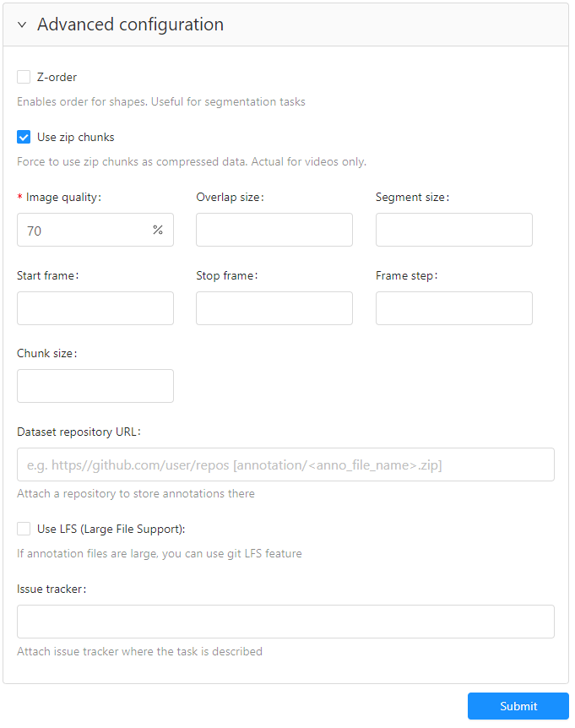Click the percent sign in Image quality
This screenshot has height=728, width=575.
[x=158, y=230]
